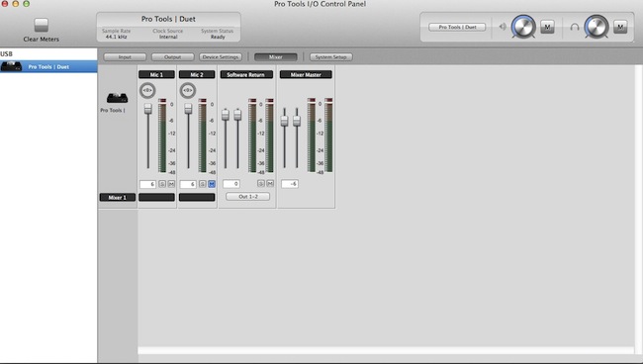Screen dimensions: 643x364
Task: Click the Mixer Master right level meter
Action: [328, 136]
